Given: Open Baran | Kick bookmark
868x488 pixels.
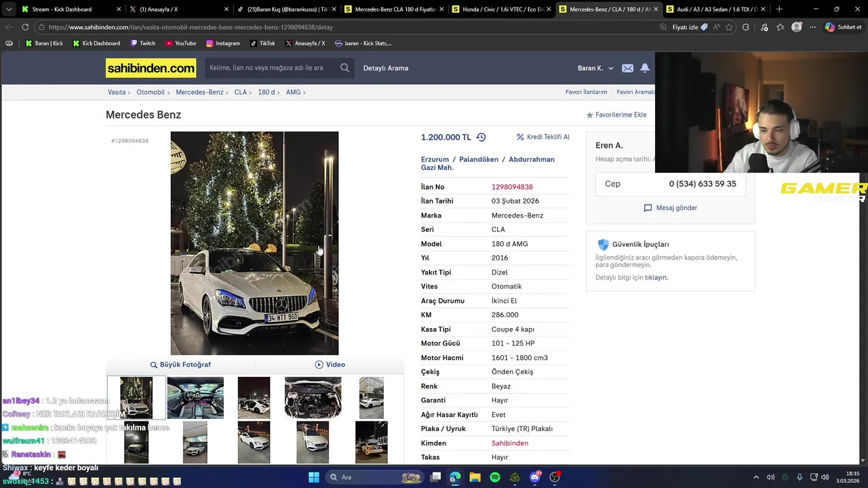Looking at the screenshot, I should [x=43, y=43].
